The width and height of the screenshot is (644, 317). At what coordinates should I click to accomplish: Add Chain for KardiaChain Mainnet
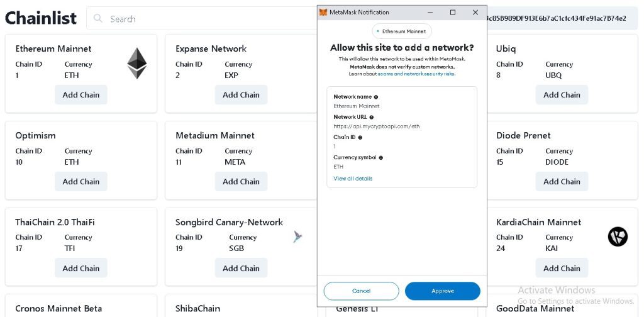pyautogui.click(x=562, y=268)
